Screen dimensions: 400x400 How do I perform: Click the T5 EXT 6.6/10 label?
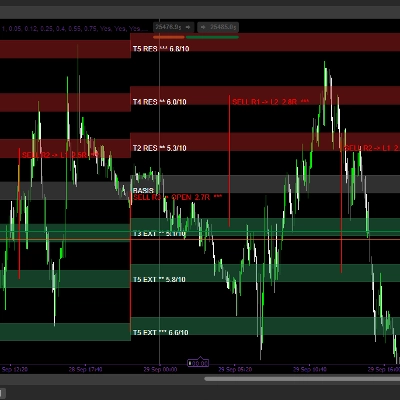[161, 332]
